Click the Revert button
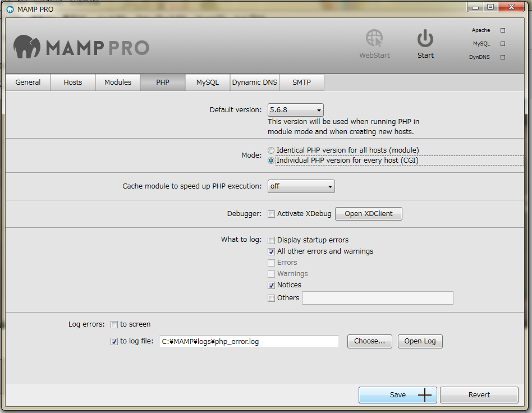Screen dimensions: 532x413 point(479,394)
